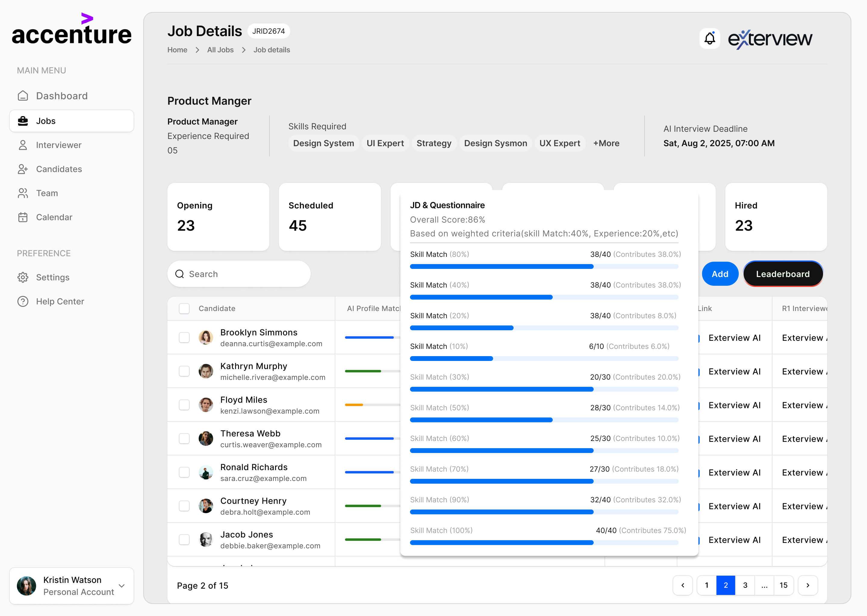Click the Candidates add-user icon
Image resolution: width=867 pixels, height=616 pixels.
pyautogui.click(x=23, y=169)
